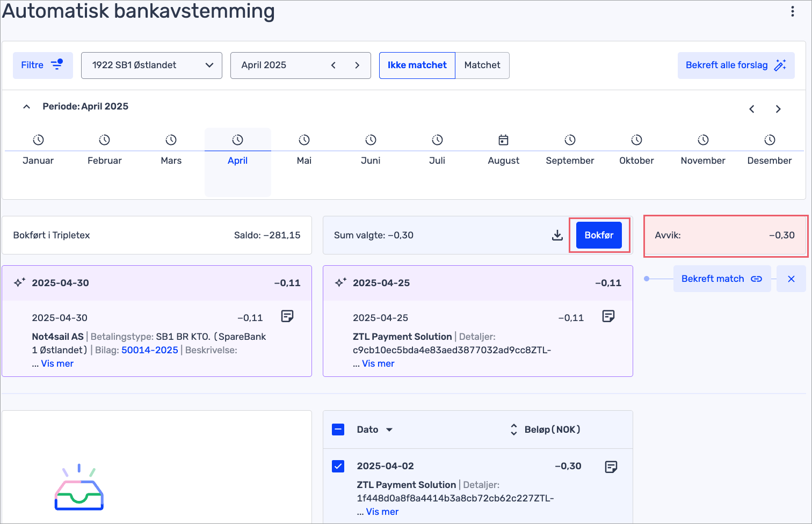This screenshot has height=524, width=812.
Task: Click the download icon beside Sum valgte
Action: (x=557, y=235)
